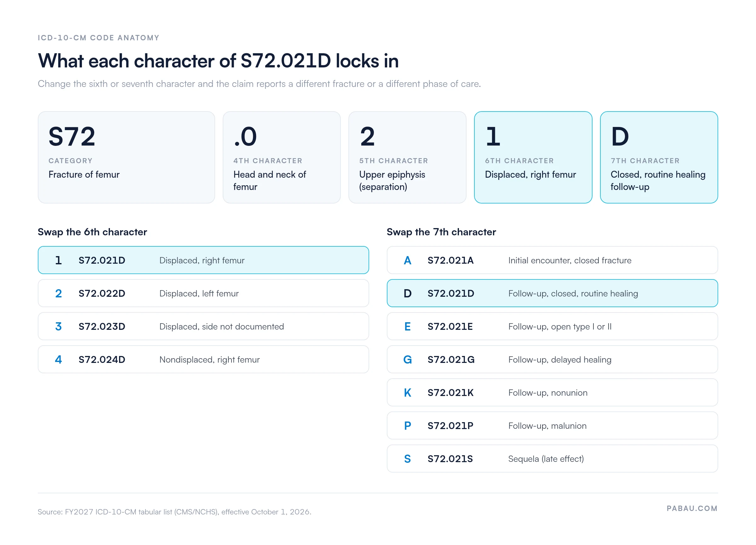
Task: Select row S72.021D Displaced, right femur
Action: click(203, 260)
